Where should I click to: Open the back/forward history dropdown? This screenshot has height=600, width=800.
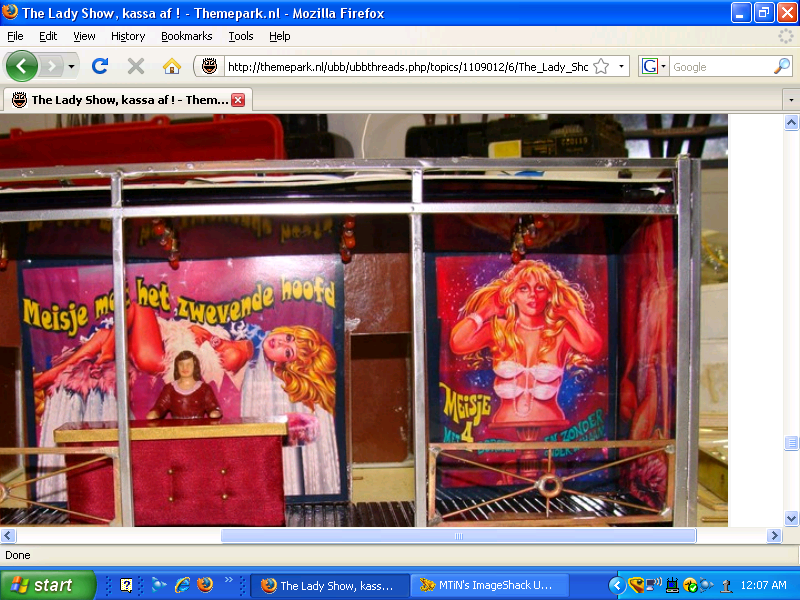[x=71, y=66]
